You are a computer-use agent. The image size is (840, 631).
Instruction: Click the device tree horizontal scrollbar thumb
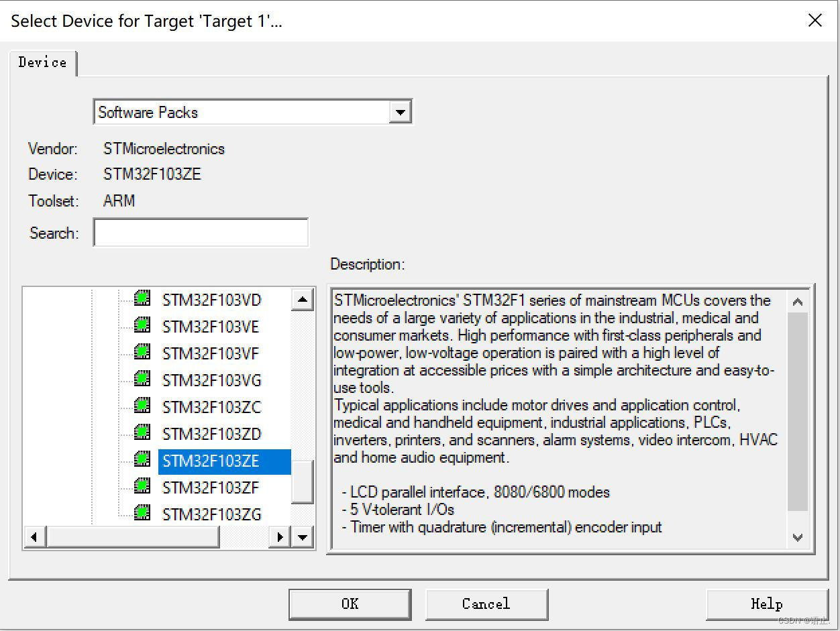[x=133, y=536]
